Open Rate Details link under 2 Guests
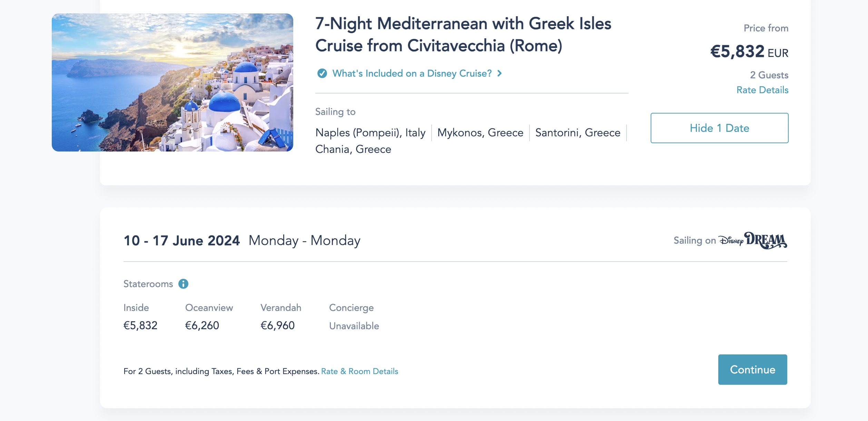Image resolution: width=868 pixels, height=421 pixels. coord(762,90)
